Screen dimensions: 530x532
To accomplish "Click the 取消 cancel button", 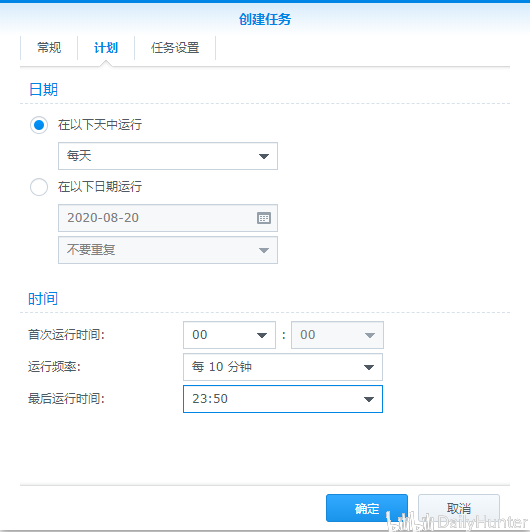I will 459,508.
